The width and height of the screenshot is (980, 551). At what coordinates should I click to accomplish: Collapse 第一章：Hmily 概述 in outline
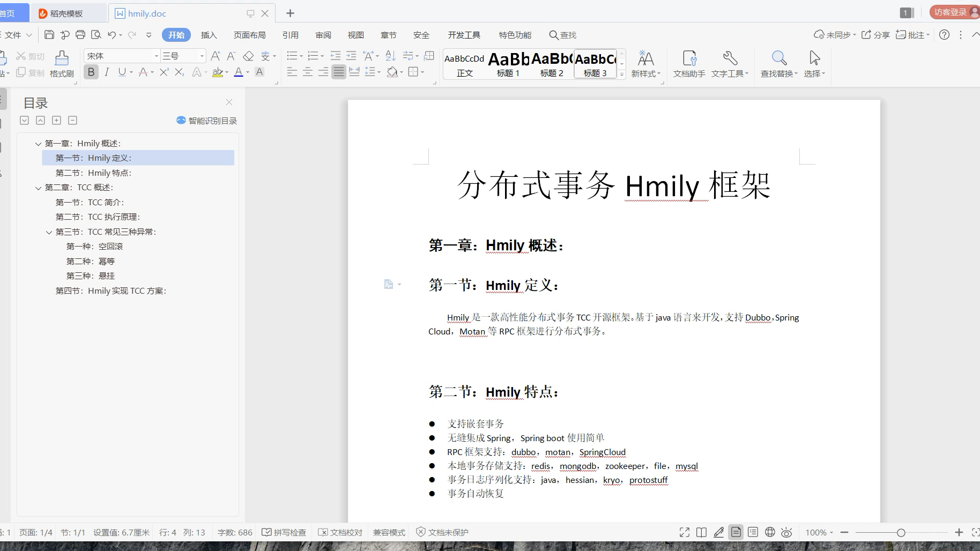coord(38,144)
